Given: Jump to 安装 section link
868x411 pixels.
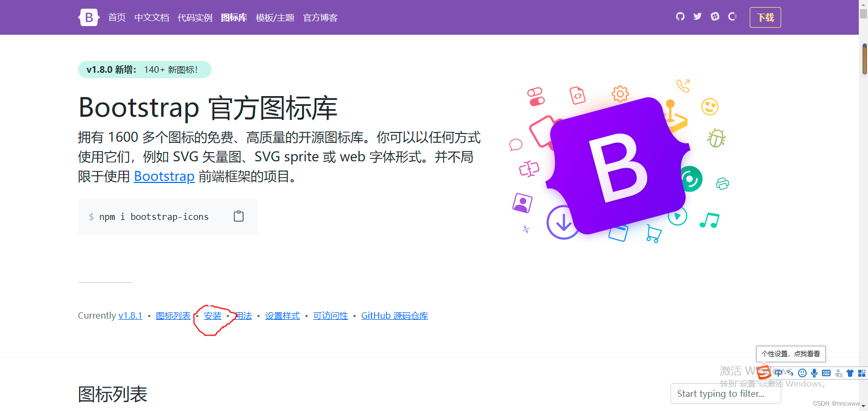Looking at the screenshot, I should tap(213, 315).
